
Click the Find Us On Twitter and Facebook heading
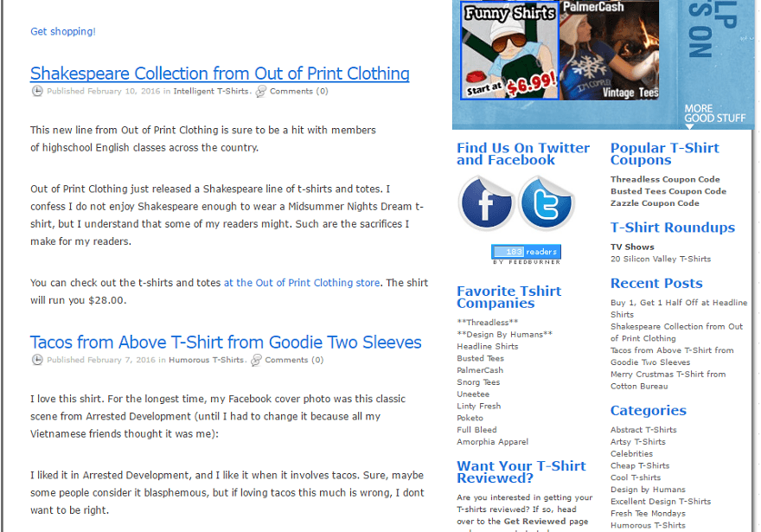click(523, 154)
